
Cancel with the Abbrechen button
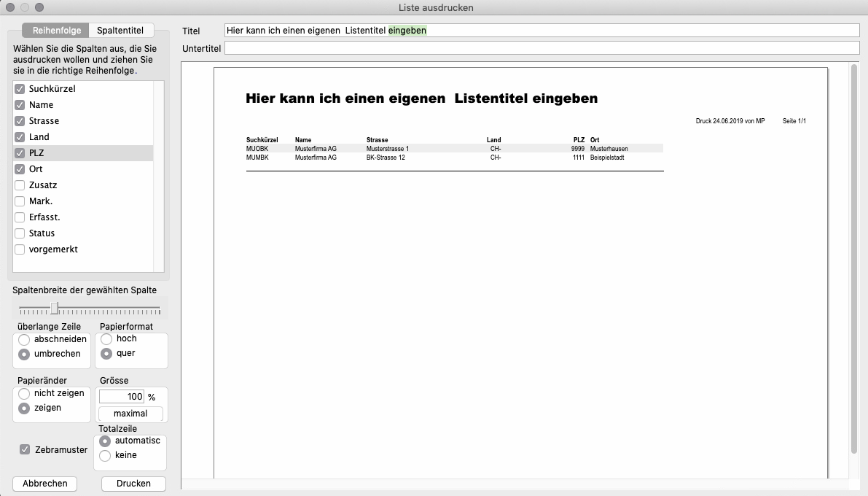click(x=45, y=484)
